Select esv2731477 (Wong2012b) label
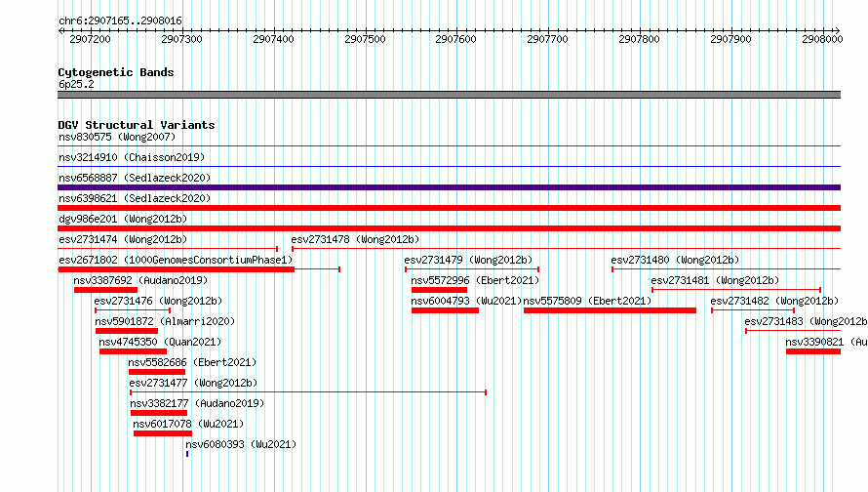 [193, 383]
